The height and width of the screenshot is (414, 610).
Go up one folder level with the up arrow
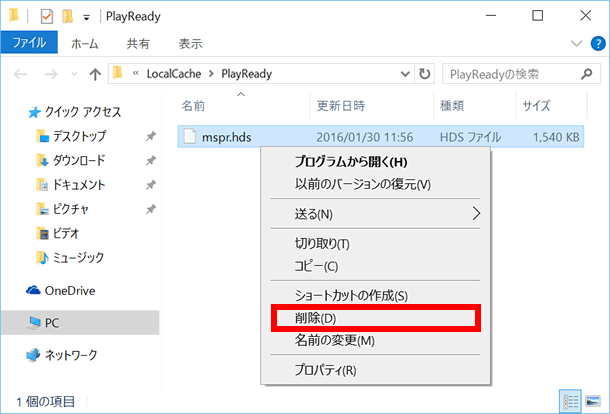point(95,74)
